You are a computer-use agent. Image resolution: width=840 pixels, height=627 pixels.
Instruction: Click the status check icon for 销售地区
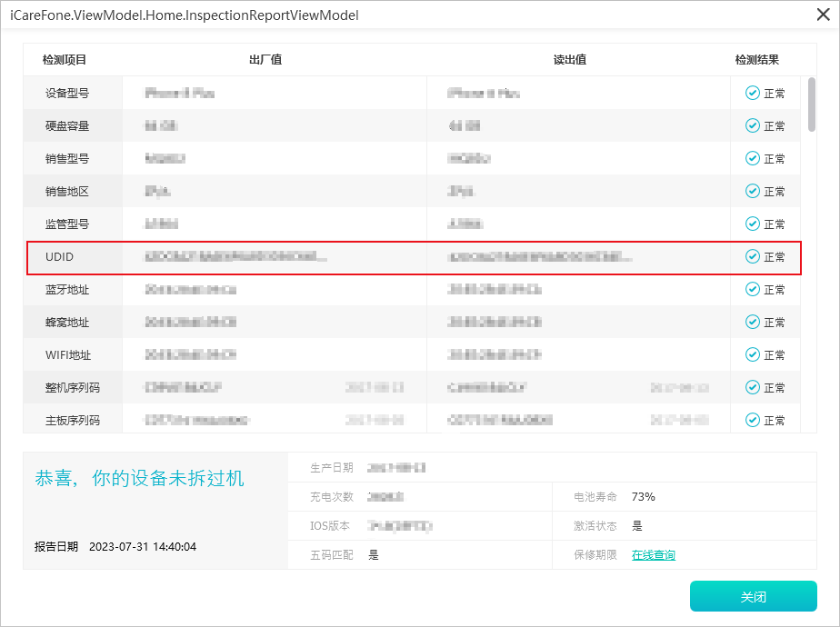tap(752, 192)
